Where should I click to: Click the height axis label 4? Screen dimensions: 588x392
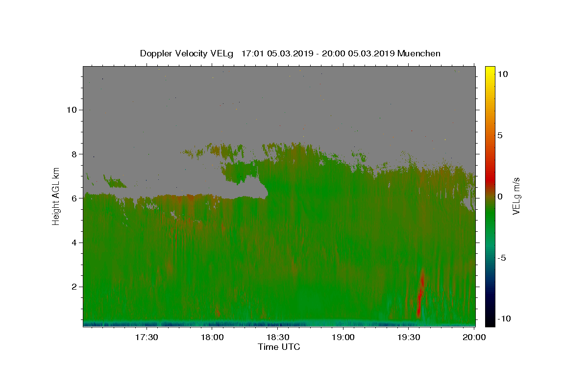(x=74, y=243)
